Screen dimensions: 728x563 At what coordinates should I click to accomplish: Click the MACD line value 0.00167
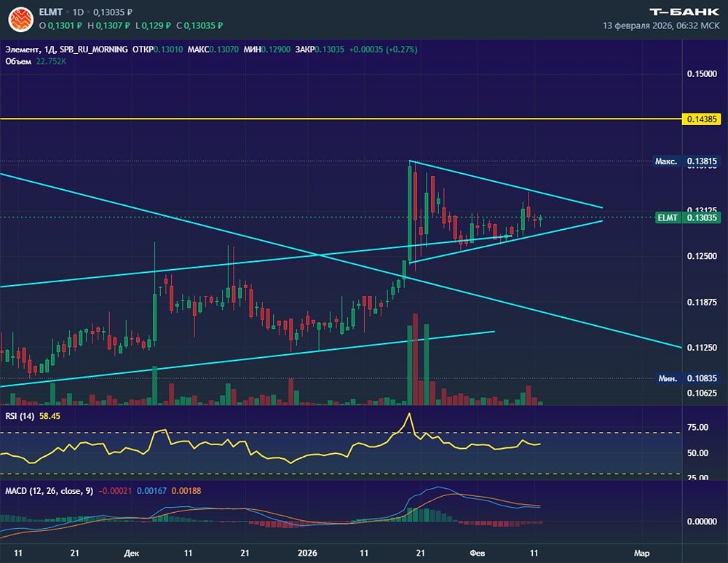click(151, 491)
